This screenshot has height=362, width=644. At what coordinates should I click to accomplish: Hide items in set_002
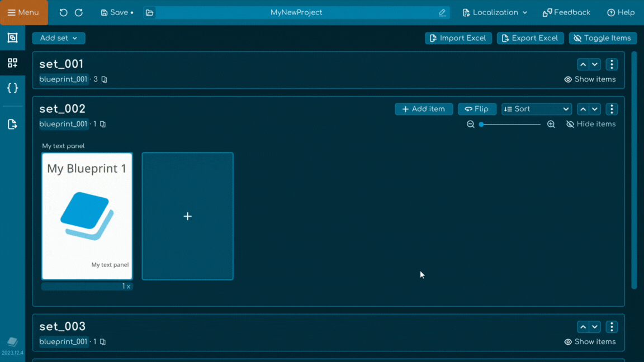(x=591, y=123)
